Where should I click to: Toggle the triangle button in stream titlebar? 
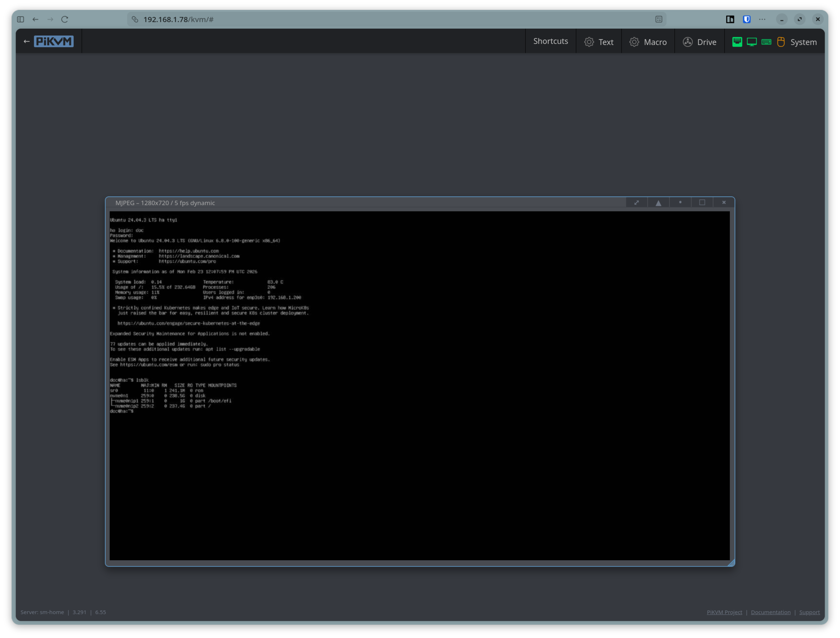click(658, 203)
